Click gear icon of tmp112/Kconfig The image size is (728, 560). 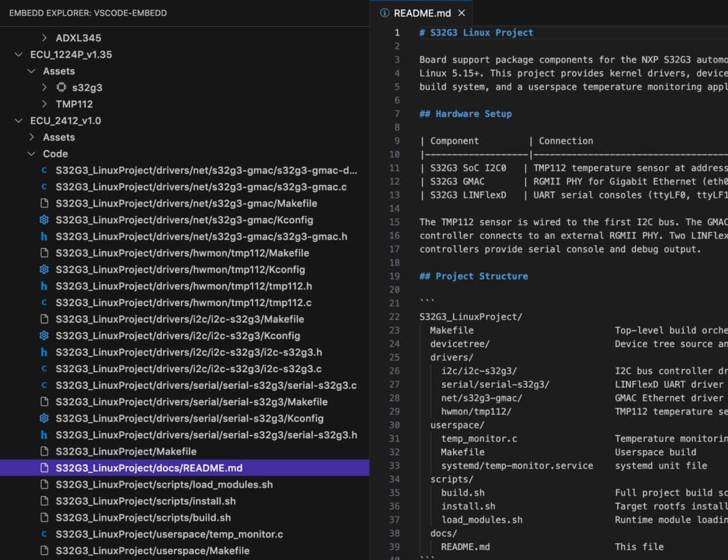pos(44,269)
